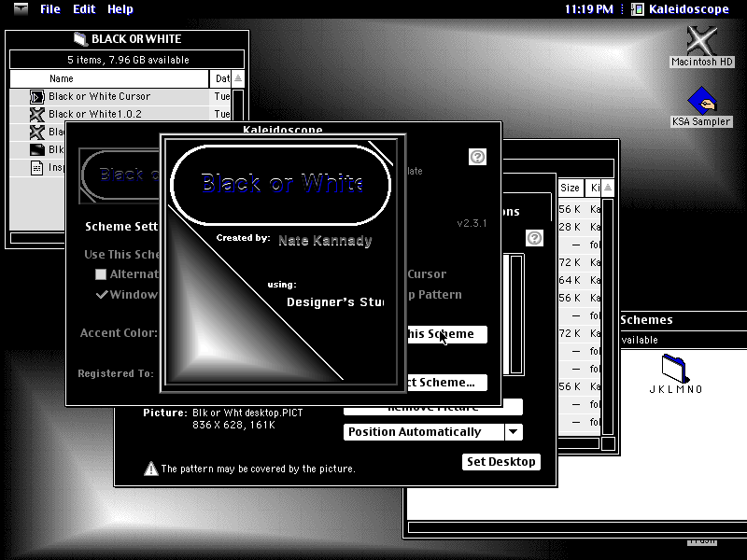
Task: Click the Blk or Wht desktop.PICT filename
Action: click(247, 413)
